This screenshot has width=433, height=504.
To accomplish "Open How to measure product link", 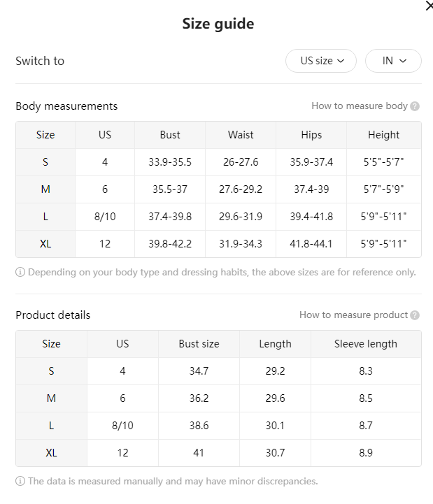I will [x=353, y=315].
